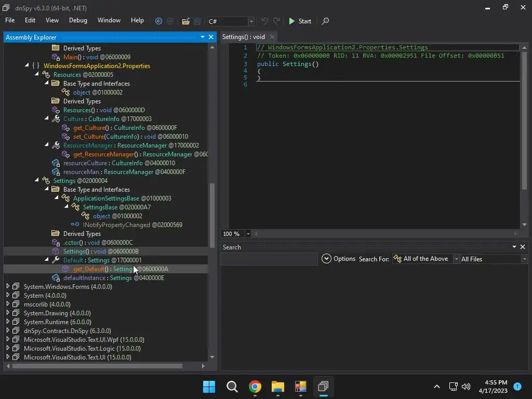Expand the mscorlib (4.0.0.0) assembly
532x399 pixels.
pos(8,304)
